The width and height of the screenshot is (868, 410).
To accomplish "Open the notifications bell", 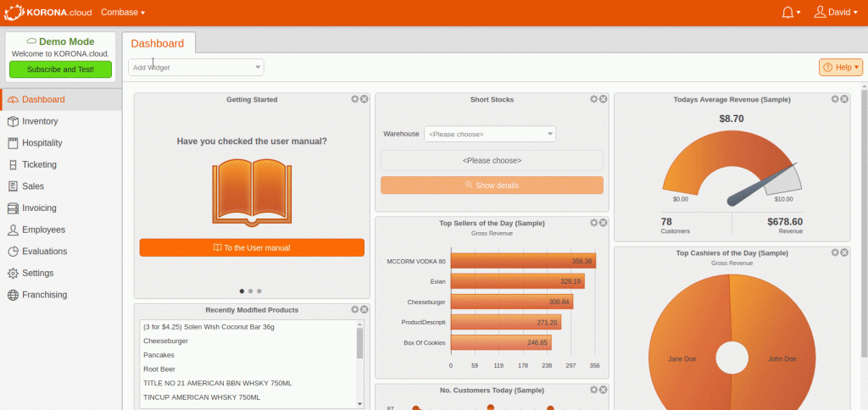I will (787, 12).
